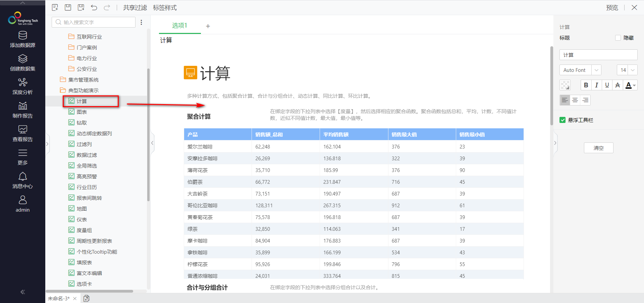644x303 pixels.
Task: Go to 深度分析 in the sidebar
Action: [22, 86]
